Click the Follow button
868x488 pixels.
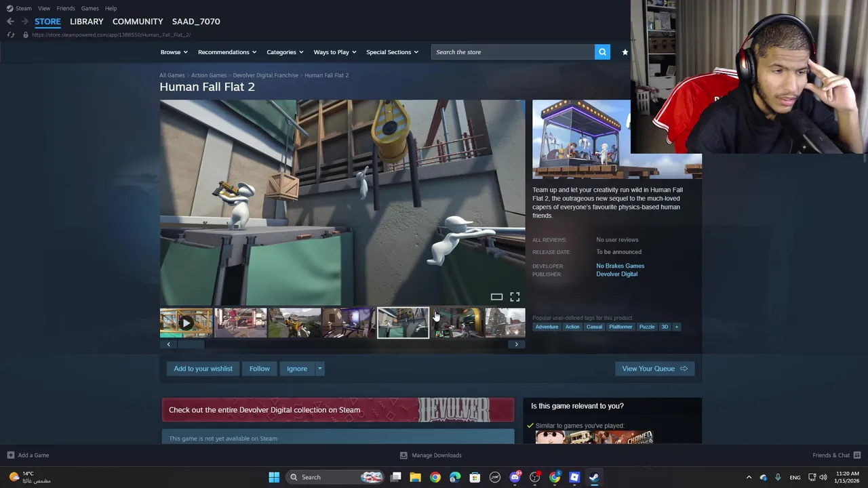[259, 369]
